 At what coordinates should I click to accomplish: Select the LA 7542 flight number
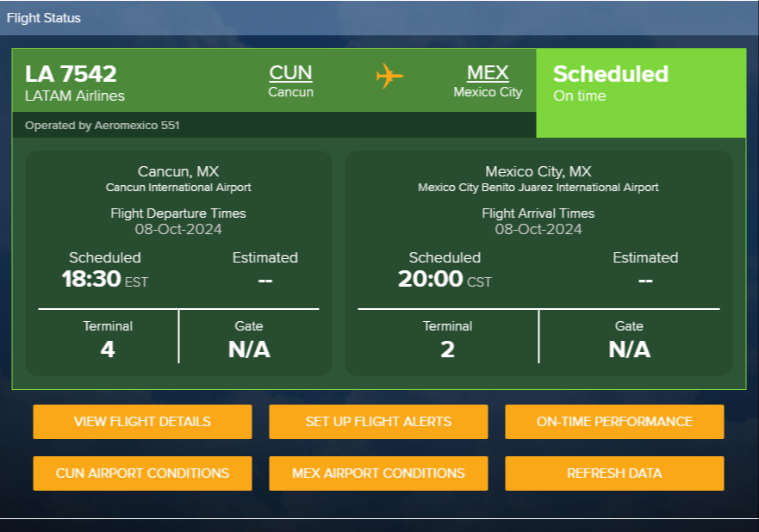(x=71, y=74)
